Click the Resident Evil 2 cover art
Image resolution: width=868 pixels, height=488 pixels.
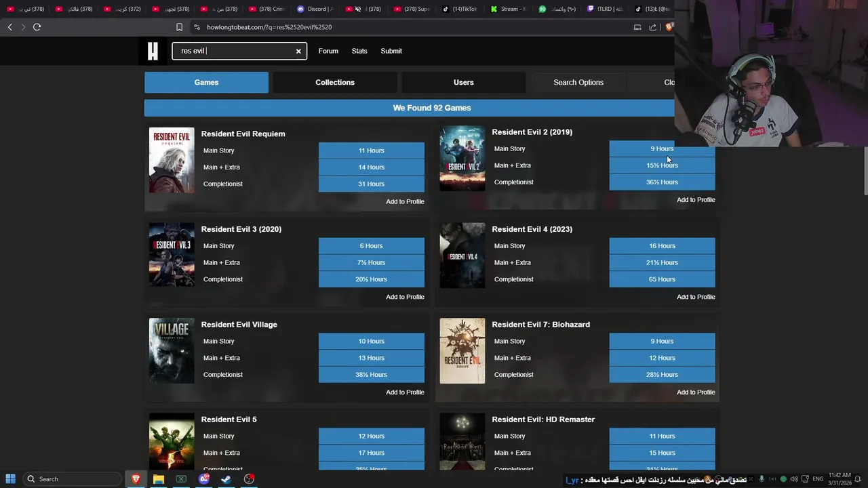coord(462,159)
